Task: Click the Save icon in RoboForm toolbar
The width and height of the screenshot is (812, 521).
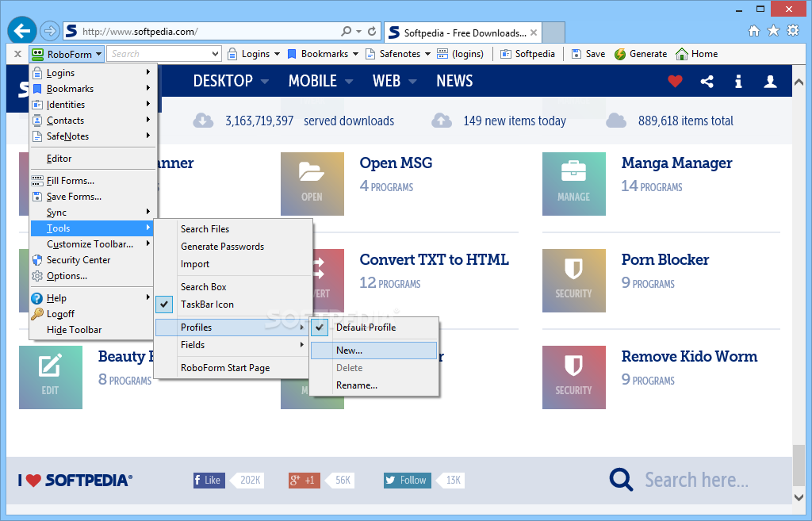Action: point(588,54)
